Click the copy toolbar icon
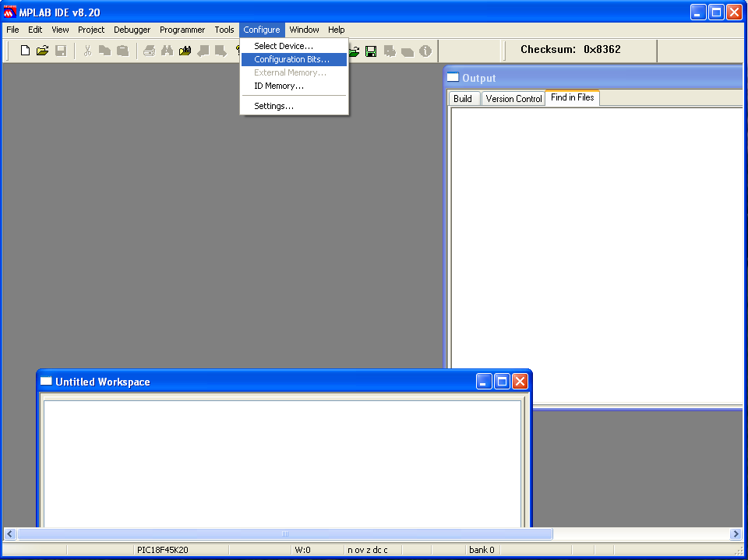 104,50
